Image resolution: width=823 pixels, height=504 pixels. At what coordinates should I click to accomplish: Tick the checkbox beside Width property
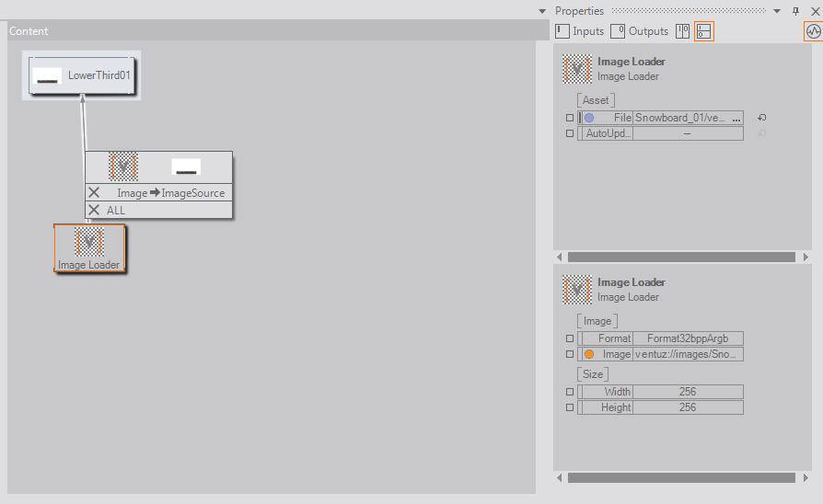point(569,392)
